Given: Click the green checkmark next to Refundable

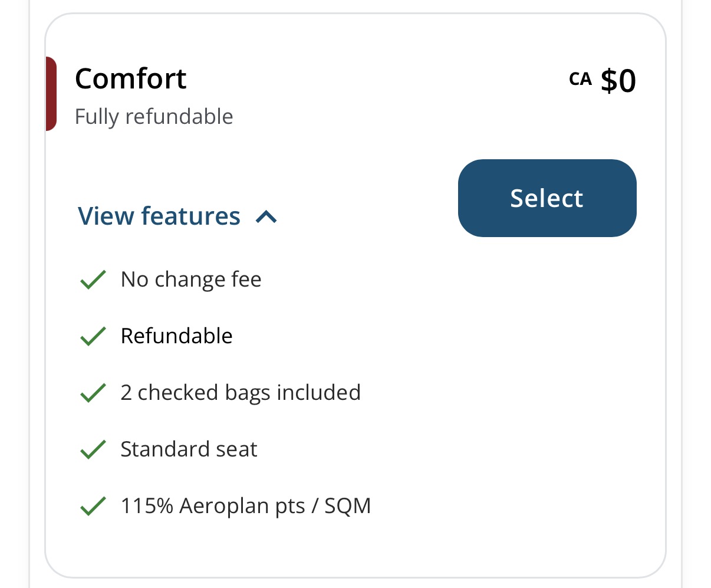Looking at the screenshot, I should click(93, 336).
